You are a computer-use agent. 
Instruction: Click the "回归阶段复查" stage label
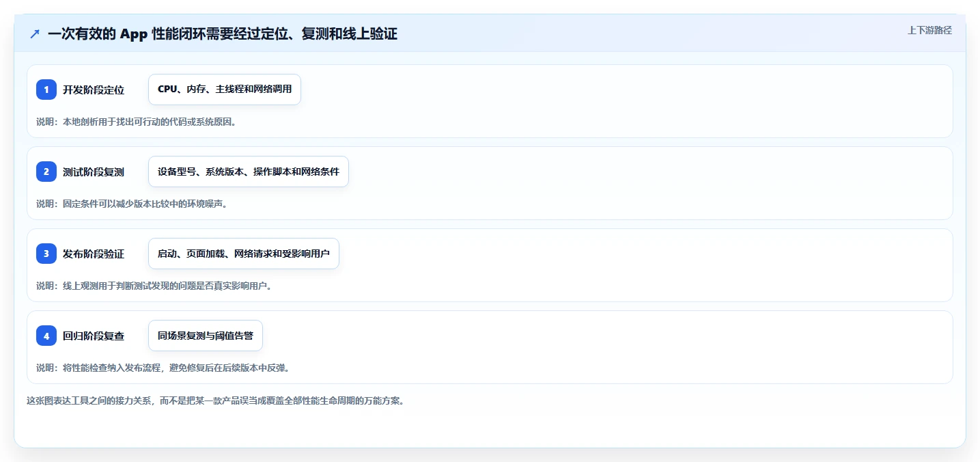(x=94, y=336)
